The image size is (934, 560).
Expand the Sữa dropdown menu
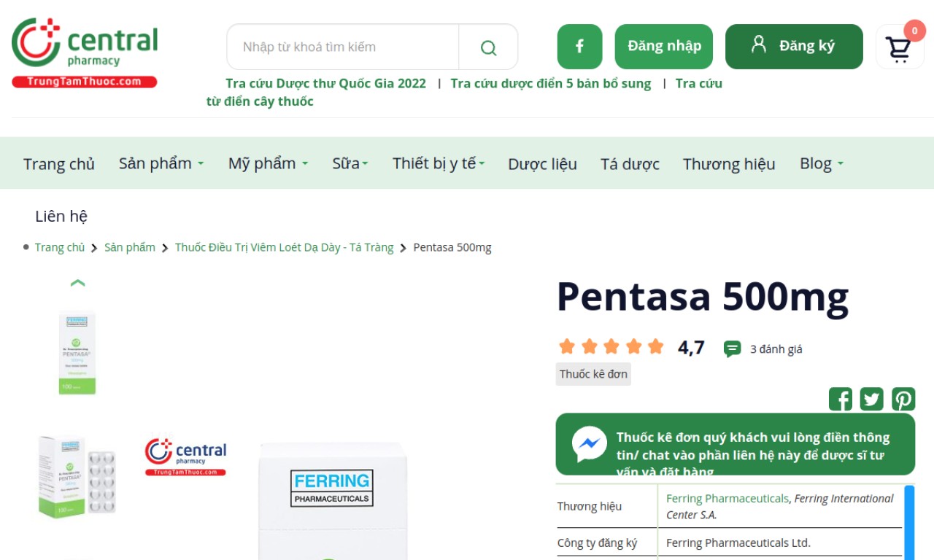pos(350,163)
